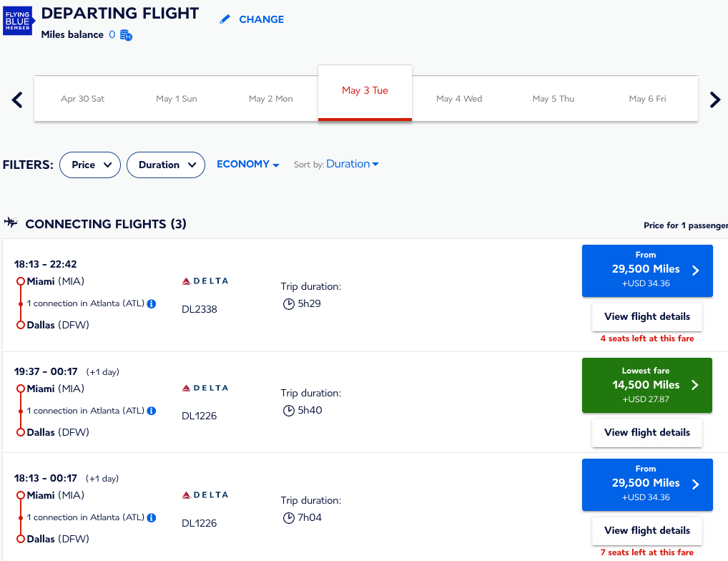Change sort order from Duration
728x561 pixels.
coord(353,164)
